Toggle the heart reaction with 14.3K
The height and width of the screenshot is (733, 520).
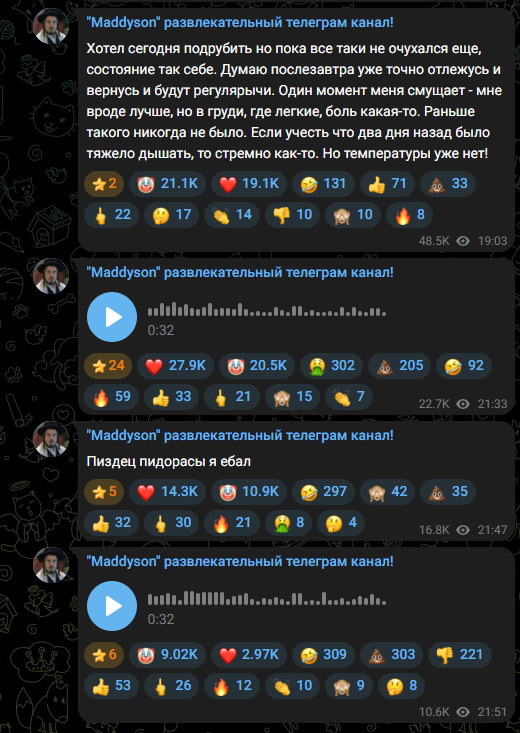(x=167, y=491)
